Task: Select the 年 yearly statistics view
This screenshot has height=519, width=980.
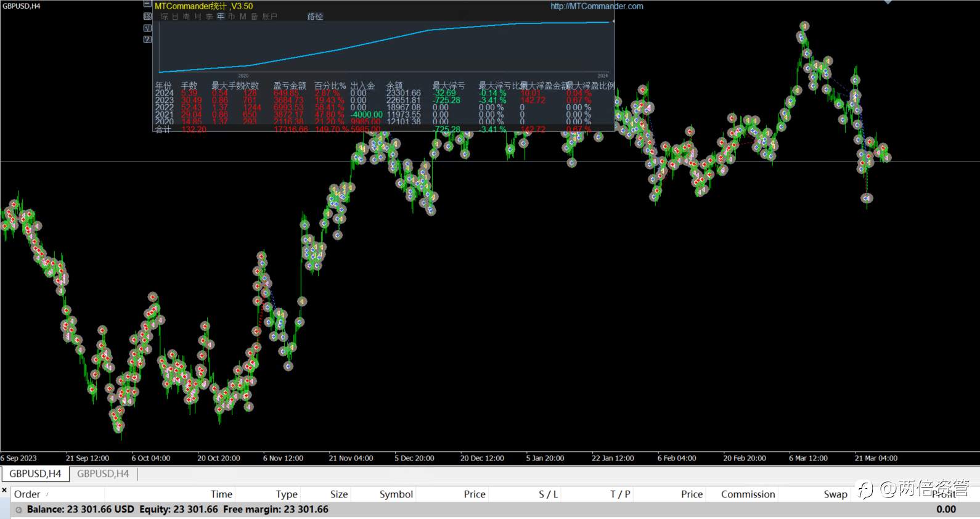Action: pos(220,17)
